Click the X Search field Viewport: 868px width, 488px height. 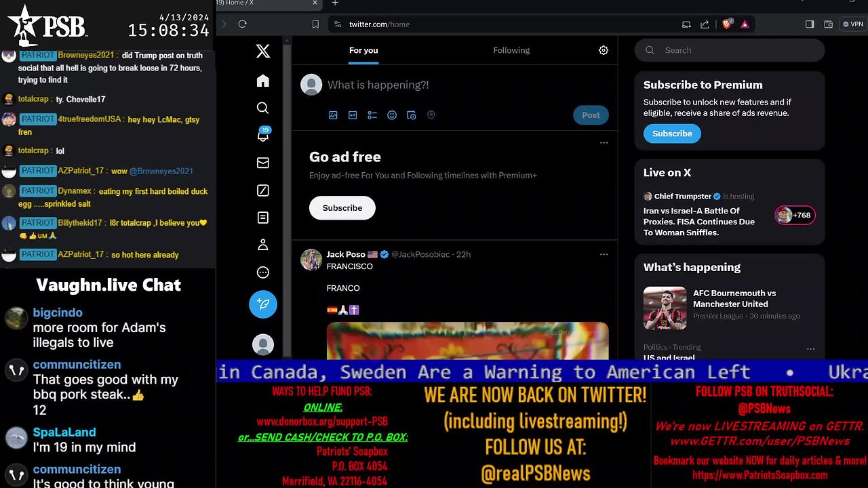coord(730,50)
